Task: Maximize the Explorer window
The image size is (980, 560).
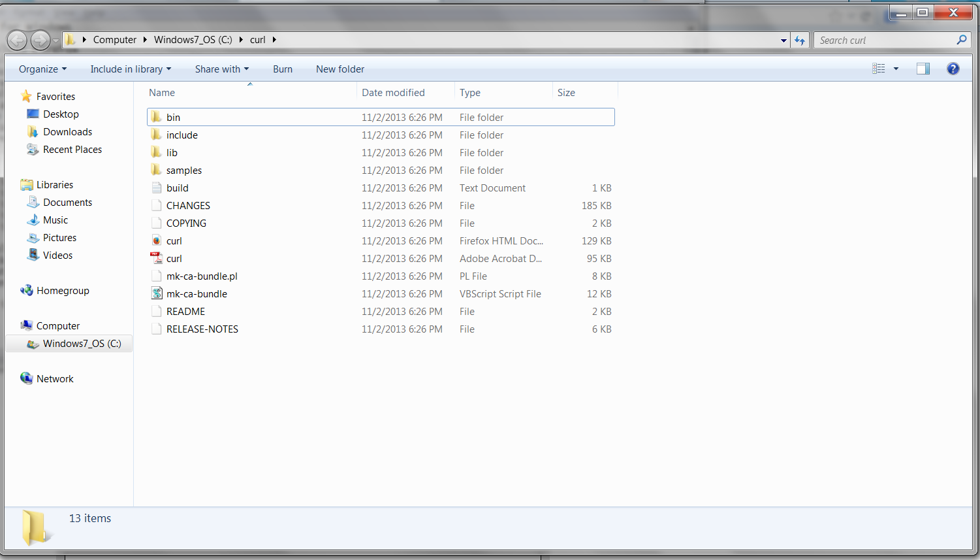Action: (x=923, y=12)
